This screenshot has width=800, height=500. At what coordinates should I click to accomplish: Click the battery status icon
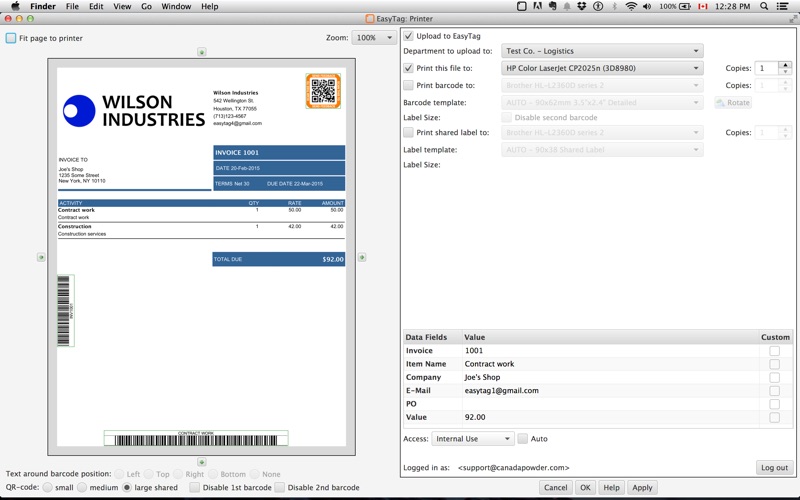point(685,6)
